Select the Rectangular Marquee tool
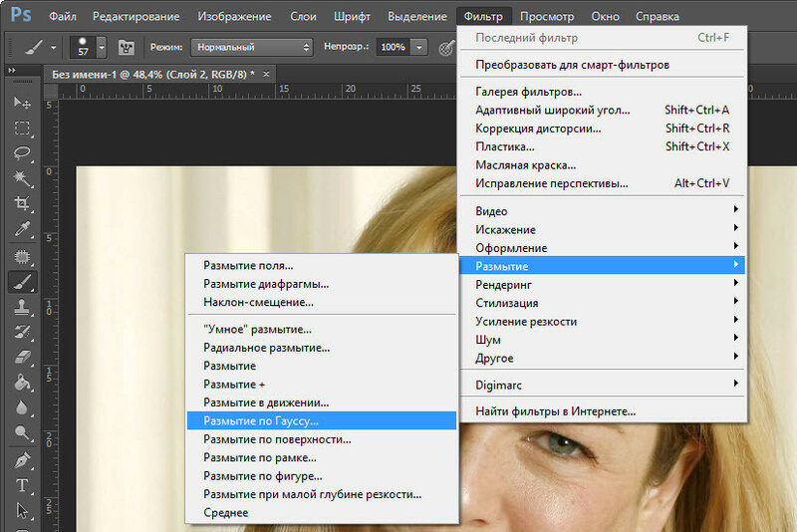This screenshot has height=532, width=797. point(21,129)
